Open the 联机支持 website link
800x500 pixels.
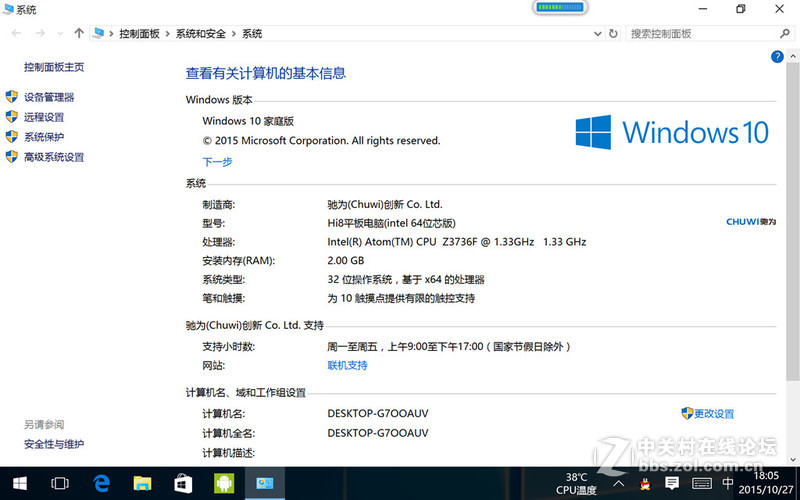click(347, 365)
